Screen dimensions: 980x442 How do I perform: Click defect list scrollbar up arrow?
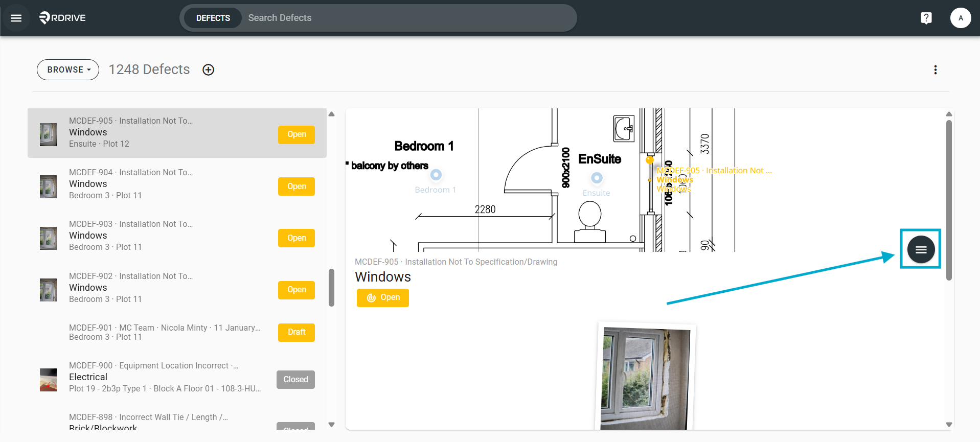331,114
